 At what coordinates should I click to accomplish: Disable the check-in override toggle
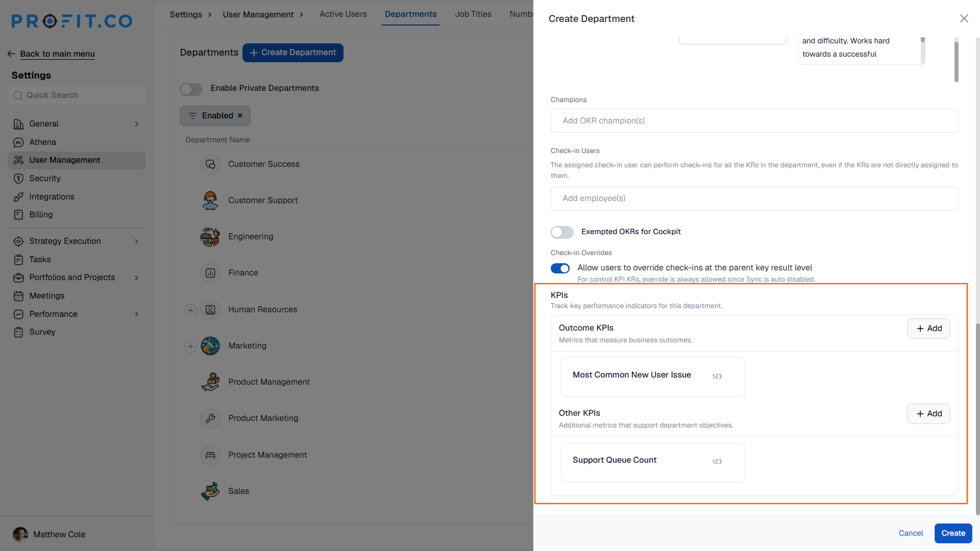pyautogui.click(x=560, y=268)
